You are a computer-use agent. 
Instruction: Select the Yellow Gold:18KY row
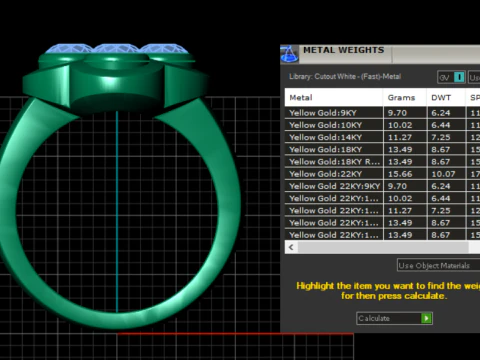[382, 149]
